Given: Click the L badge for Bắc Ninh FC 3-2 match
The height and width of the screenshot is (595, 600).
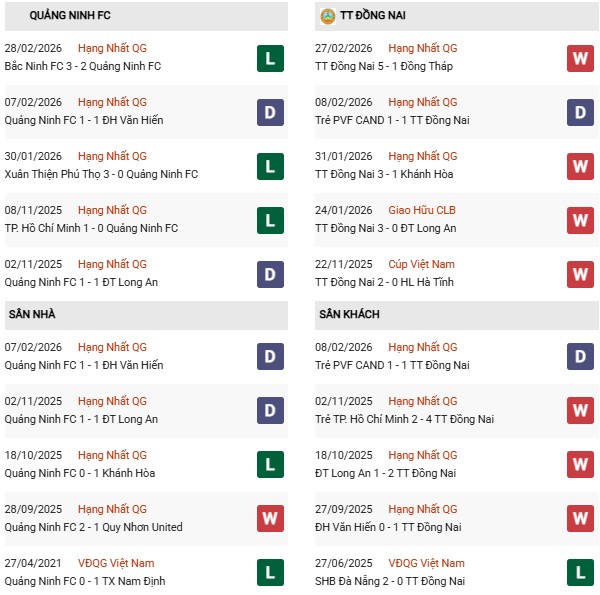Looking at the screenshot, I should (x=270, y=58).
